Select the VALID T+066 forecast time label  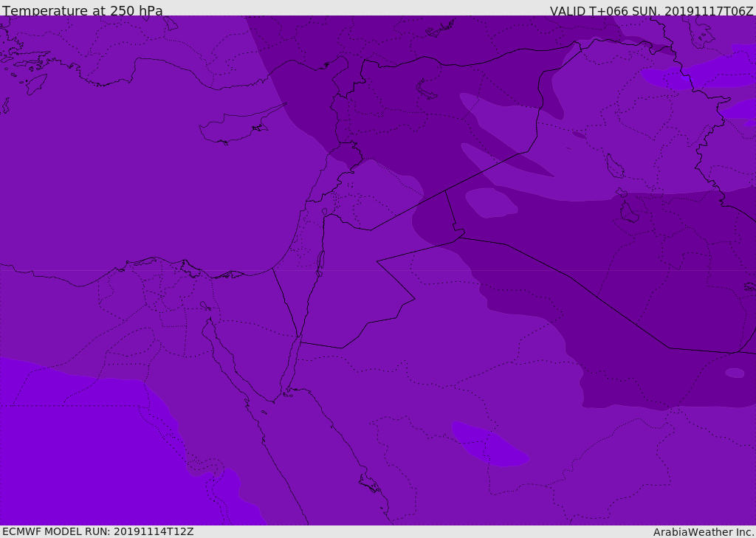point(651,10)
